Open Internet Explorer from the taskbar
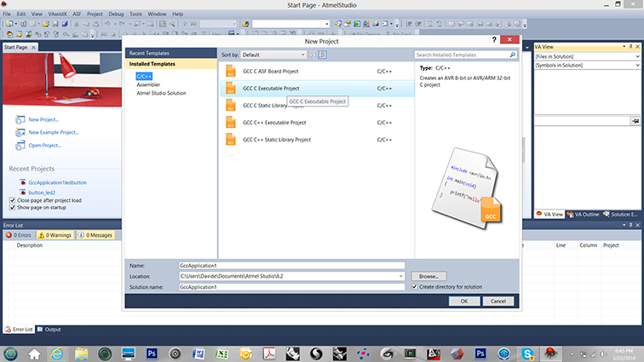644x362 pixels. coord(57,353)
